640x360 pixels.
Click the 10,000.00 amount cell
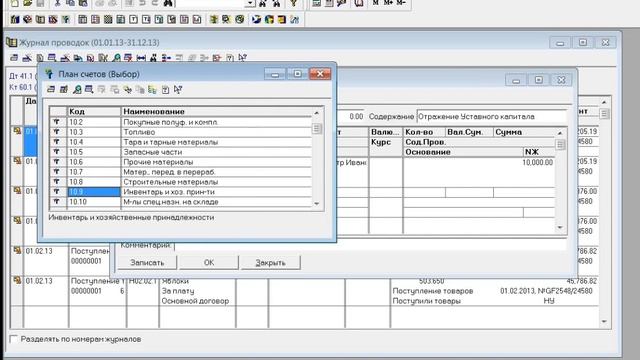538,162
